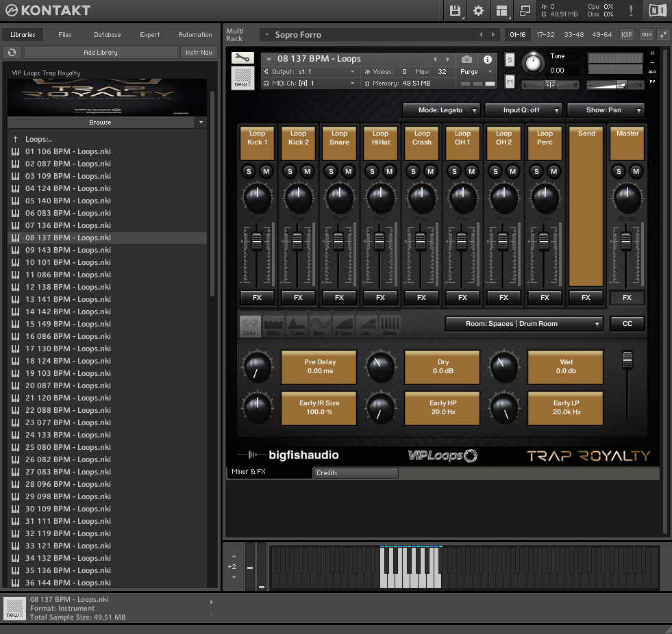Click the Instr Nav button
The width and height of the screenshot is (672, 634).
pyautogui.click(x=199, y=52)
